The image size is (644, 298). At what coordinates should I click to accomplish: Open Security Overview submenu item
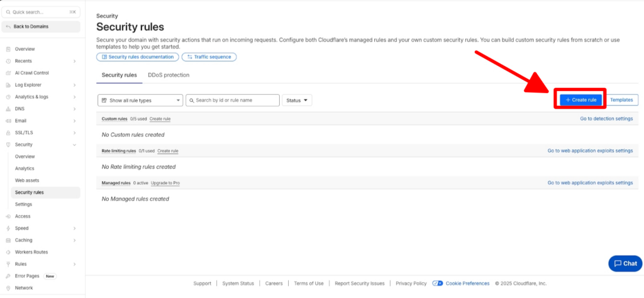(x=25, y=157)
